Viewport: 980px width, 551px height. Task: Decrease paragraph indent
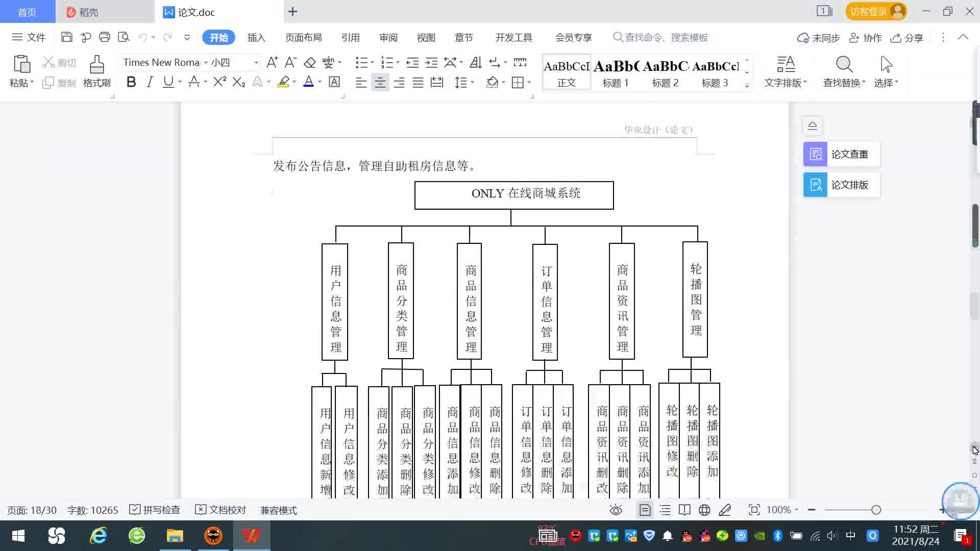pos(412,62)
